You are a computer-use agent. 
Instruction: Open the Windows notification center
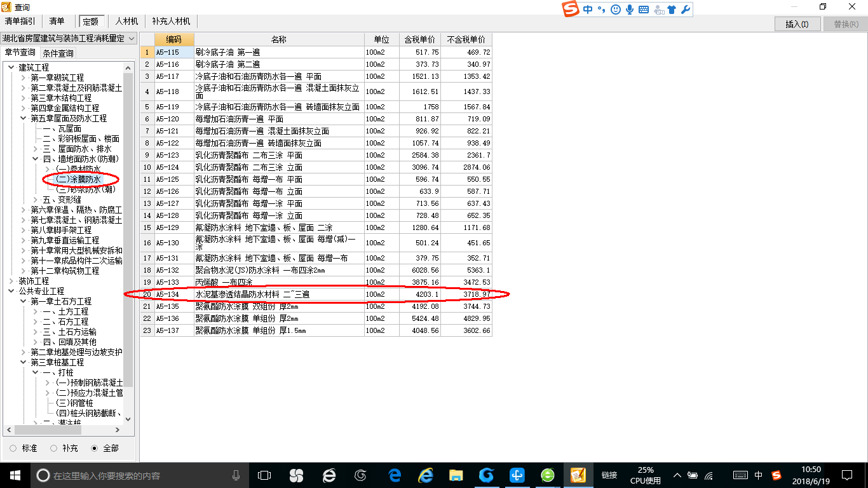(x=846, y=475)
